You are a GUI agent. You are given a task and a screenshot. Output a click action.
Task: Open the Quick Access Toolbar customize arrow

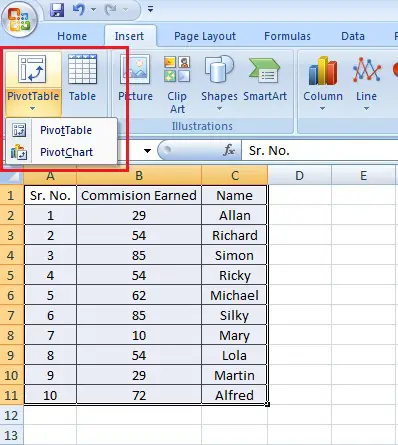click(x=150, y=9)
